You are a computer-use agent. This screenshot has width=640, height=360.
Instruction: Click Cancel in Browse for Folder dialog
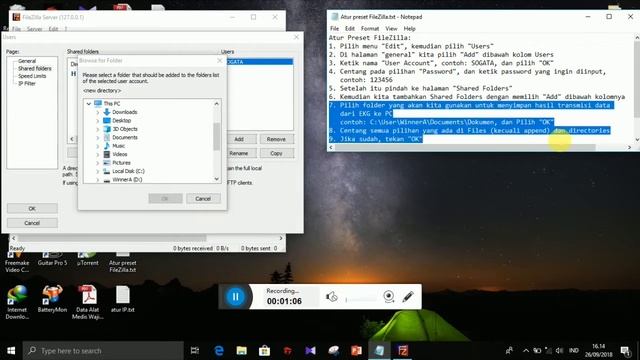tap(203, 199)
